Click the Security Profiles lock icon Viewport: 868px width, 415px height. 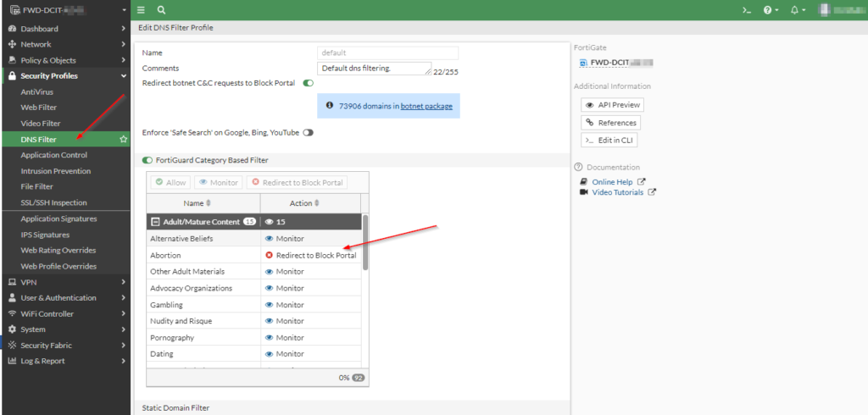(12, 76)
